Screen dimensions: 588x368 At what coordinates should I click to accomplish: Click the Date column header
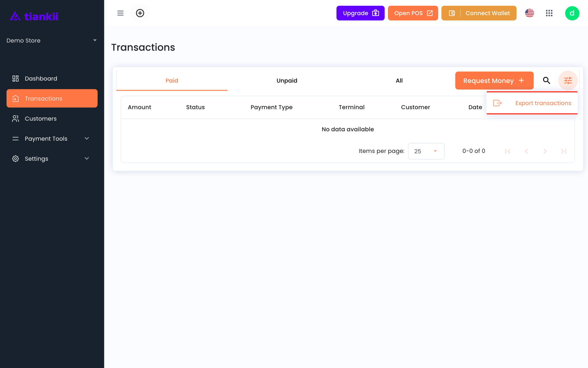point(475,107)
